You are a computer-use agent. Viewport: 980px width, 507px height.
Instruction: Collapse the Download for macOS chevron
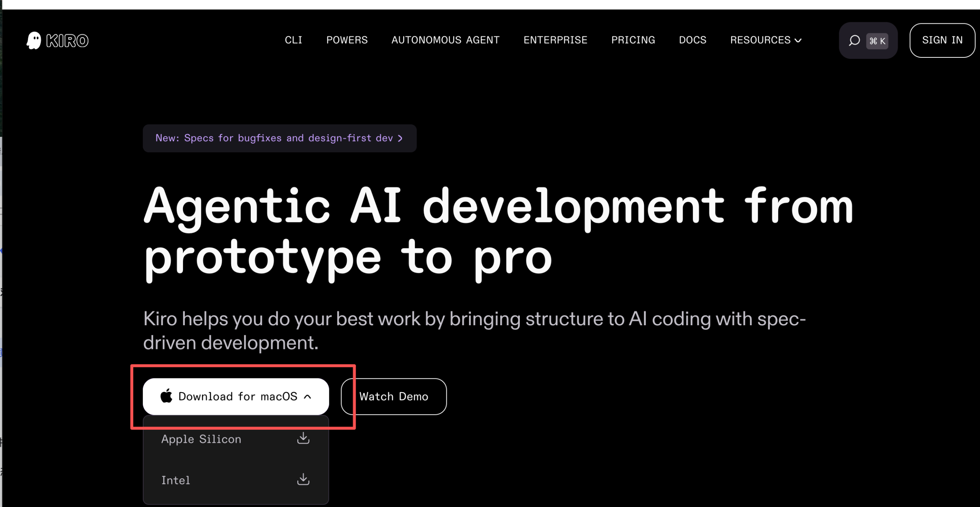(x=307, y=397)
